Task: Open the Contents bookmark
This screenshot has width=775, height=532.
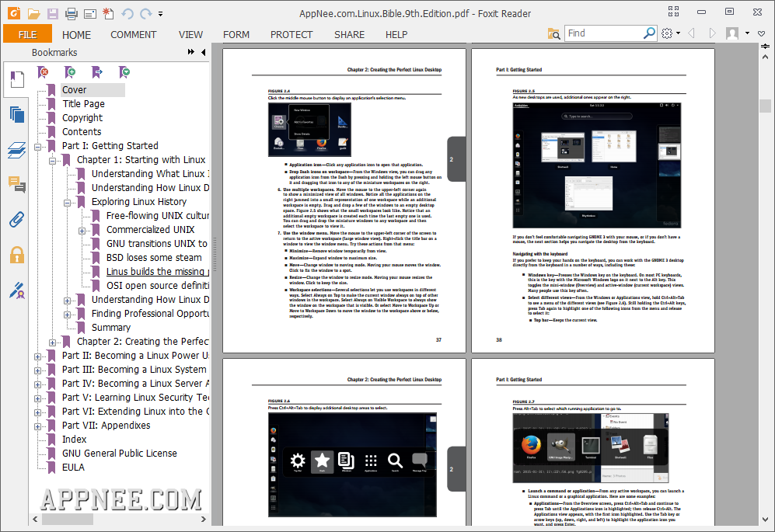Action: click(82, 132)
